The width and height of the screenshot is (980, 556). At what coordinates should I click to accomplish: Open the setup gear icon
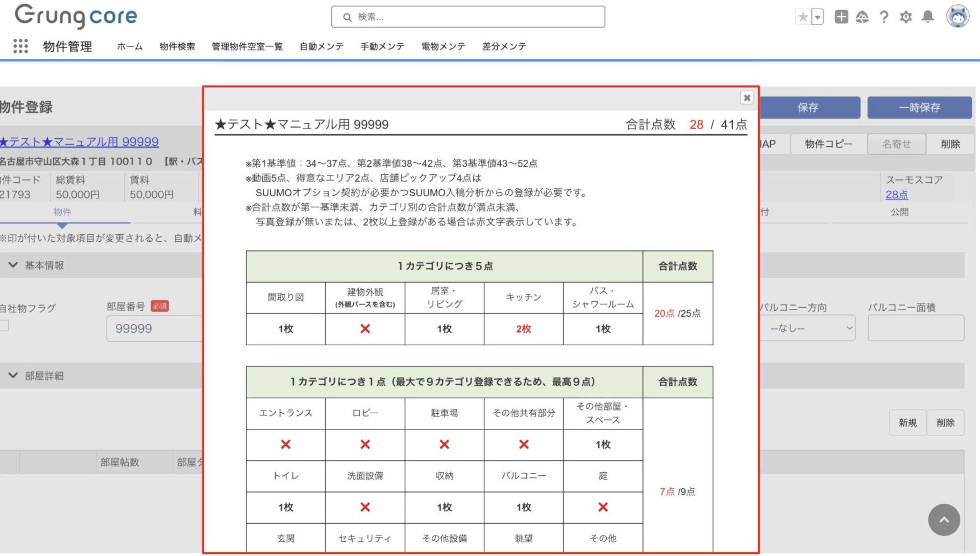pos(906,17)
